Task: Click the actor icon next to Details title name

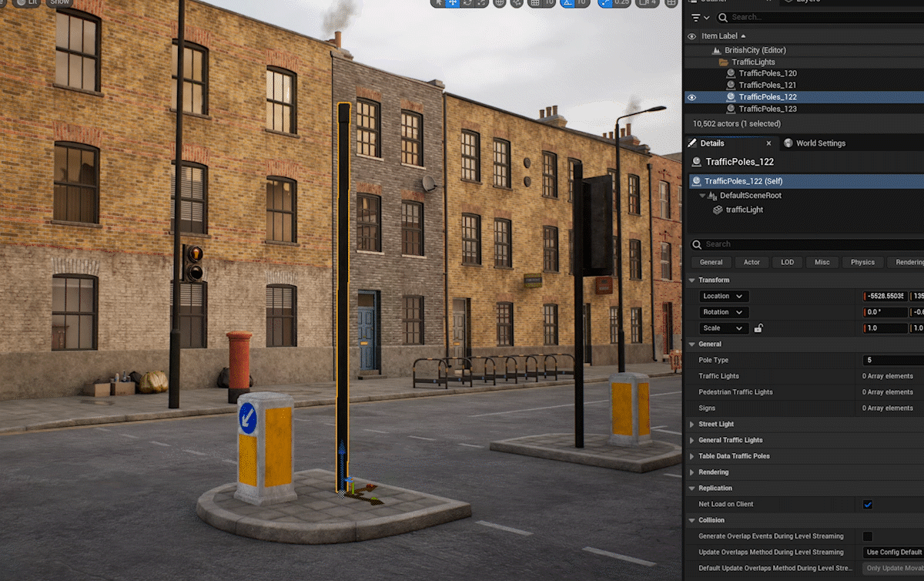Action: [697, 162]
